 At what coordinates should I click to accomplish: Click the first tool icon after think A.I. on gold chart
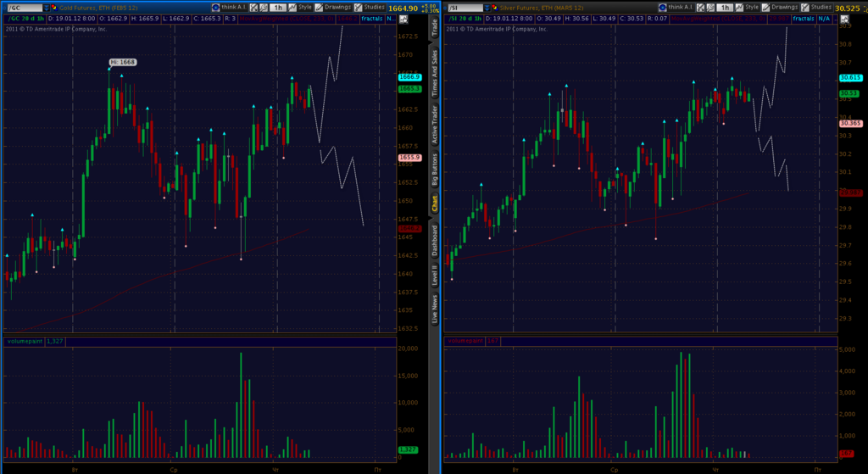coord(253,8)
